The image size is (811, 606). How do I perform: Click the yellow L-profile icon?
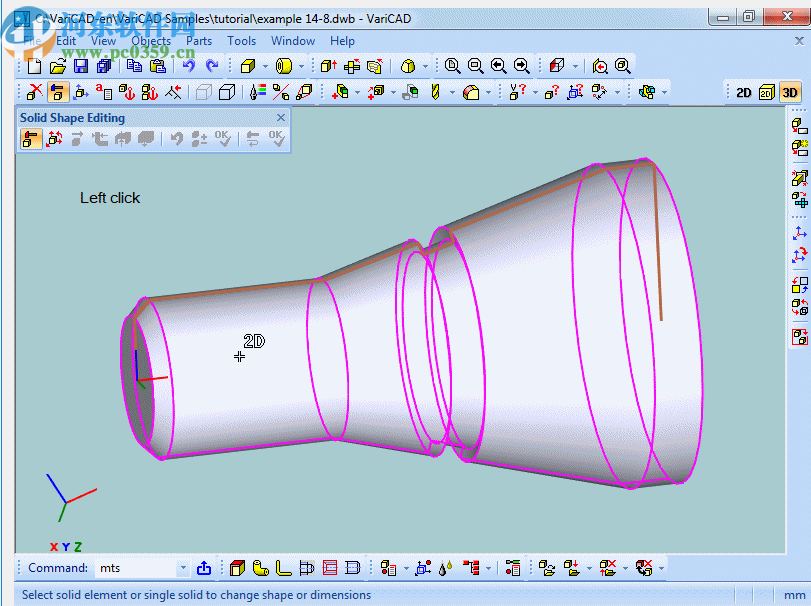[x=283, y=568]
